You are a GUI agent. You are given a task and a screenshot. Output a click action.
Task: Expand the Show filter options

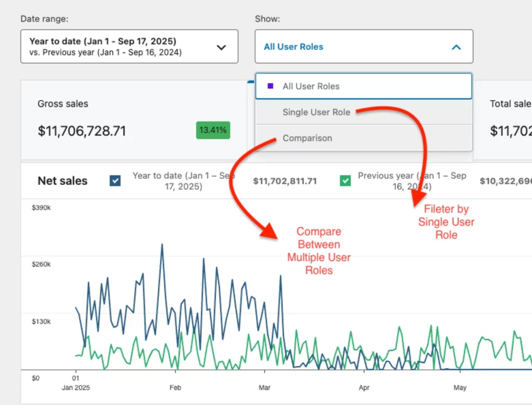coord(364,46)
